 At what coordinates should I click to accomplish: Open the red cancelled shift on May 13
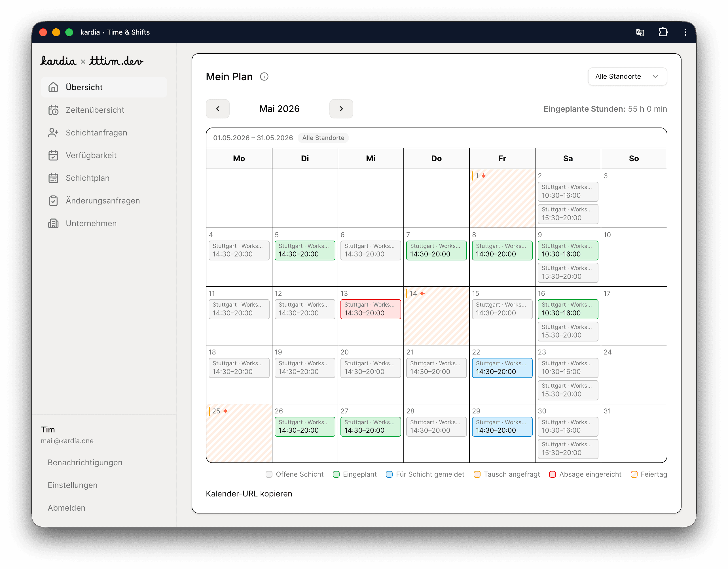click(x=370, y=309)
